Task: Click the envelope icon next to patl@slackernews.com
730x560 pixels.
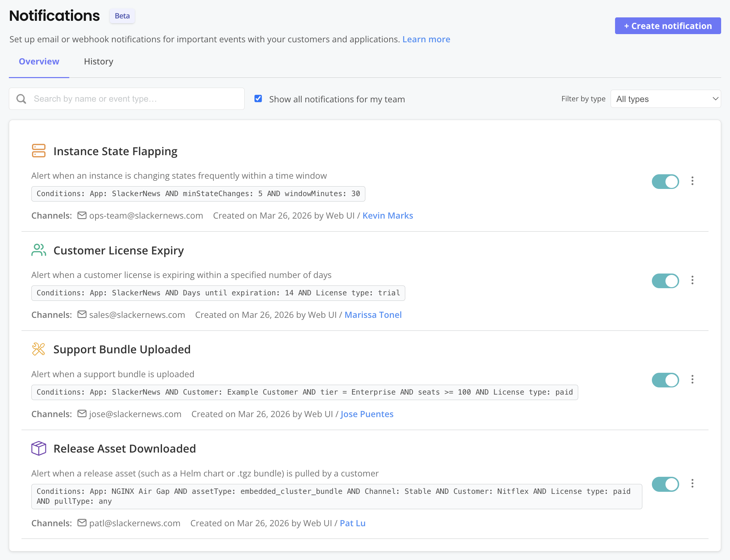Action: tap(82, 523)
